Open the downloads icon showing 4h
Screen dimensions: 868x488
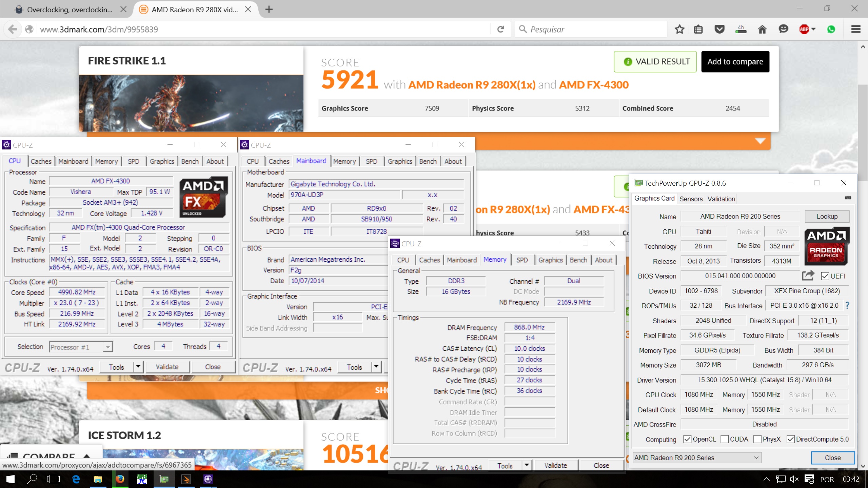point(741,29)
